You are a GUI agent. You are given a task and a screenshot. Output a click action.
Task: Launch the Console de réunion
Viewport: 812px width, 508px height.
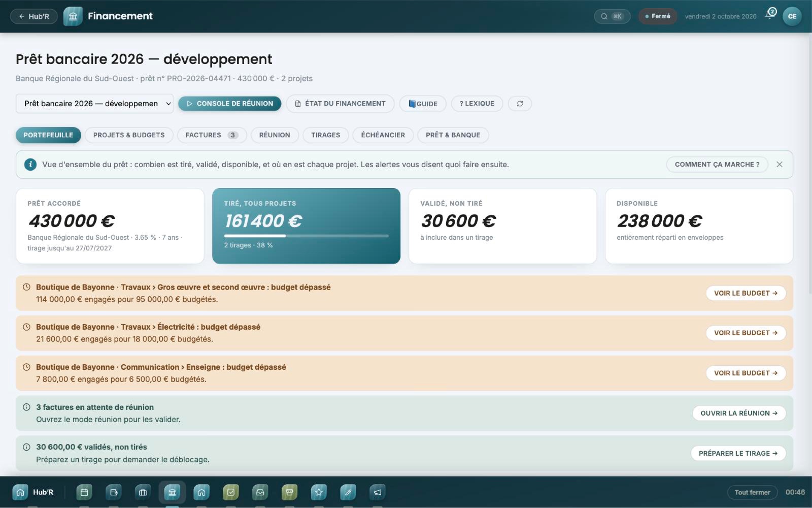coord(229,104)
